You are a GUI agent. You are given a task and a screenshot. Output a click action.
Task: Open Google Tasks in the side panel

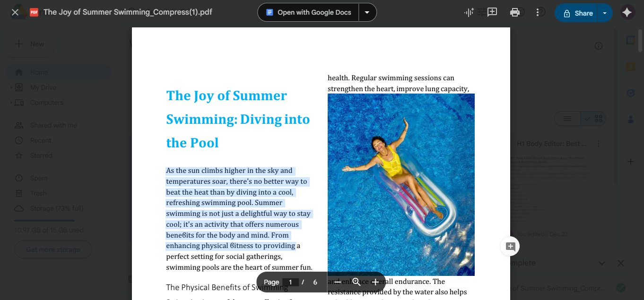point(631,93)
